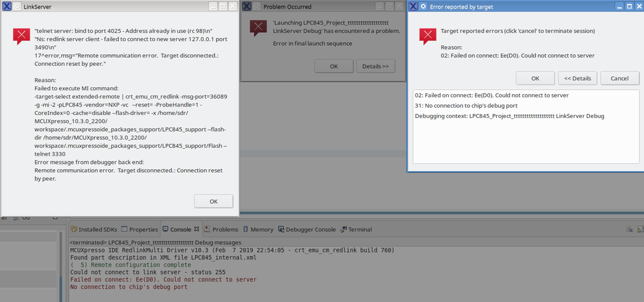The height and width of the screenshot is (302, 644).
Task: Click red console line 'Failed on connect: Ee(D0)'
Action: [163, 279]
